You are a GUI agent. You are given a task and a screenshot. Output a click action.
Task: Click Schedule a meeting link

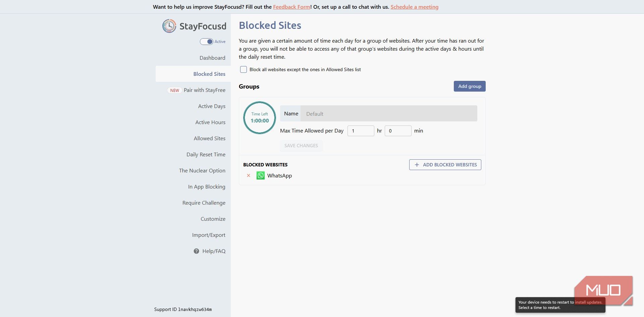click(414, 7)
